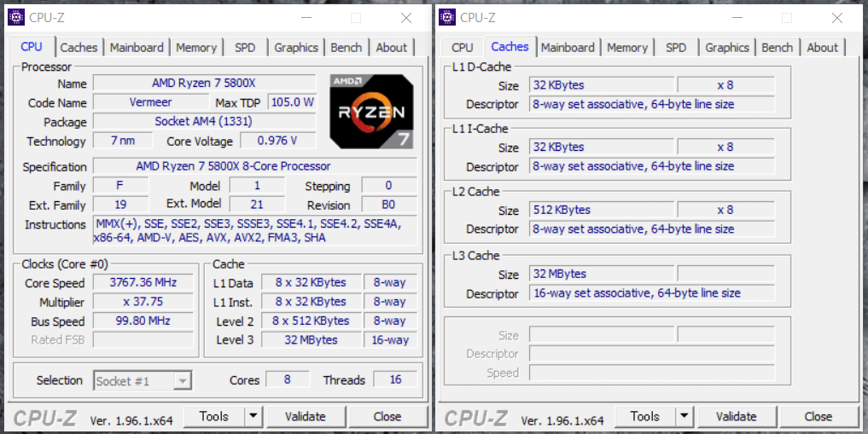868x434 pixels.
Task: Open the Socket #1 selection dropdown
Action: click(143, 381)
